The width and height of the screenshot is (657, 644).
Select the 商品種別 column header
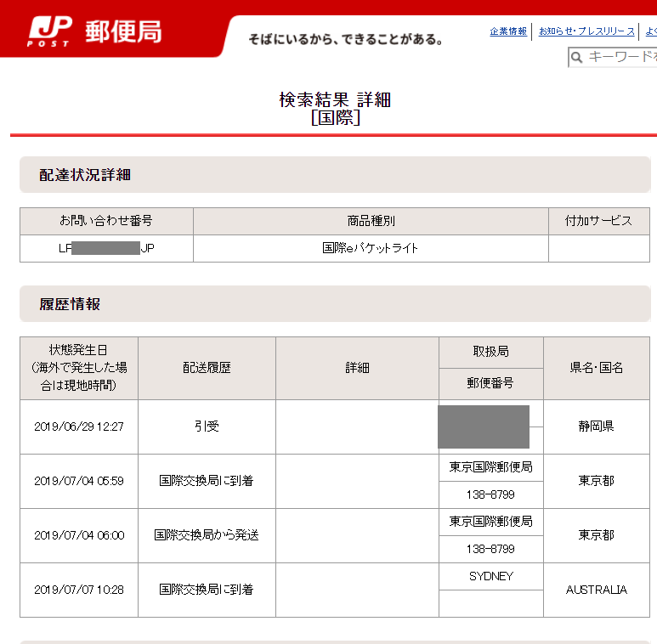pyautogui.click(x=371, y=221)
